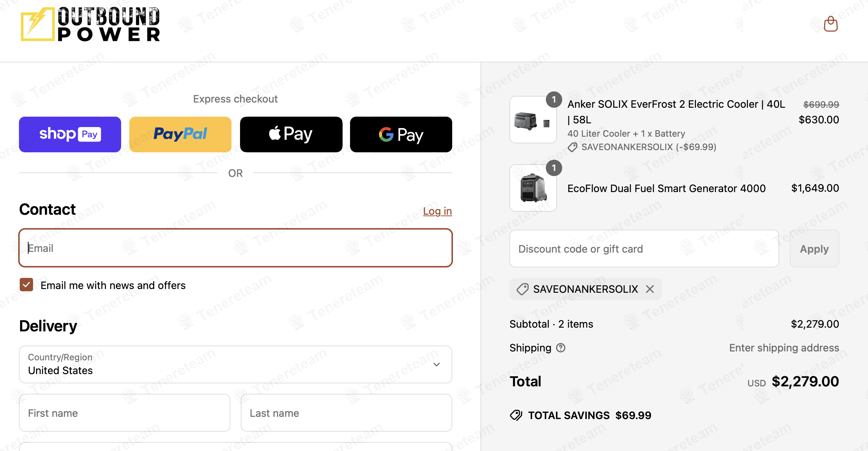Click the Total Savings tag icon
This screenshot has height=451, width=868.
(516, 415)
